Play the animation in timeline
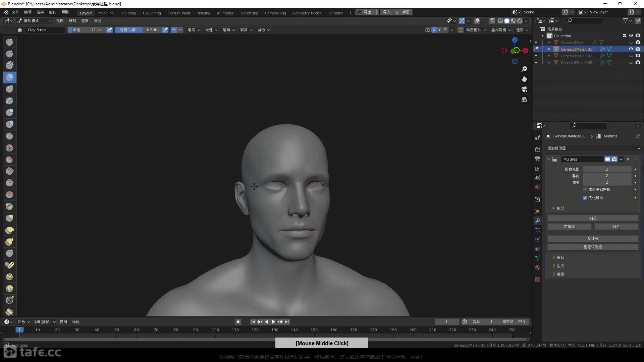 coord(273,322)
